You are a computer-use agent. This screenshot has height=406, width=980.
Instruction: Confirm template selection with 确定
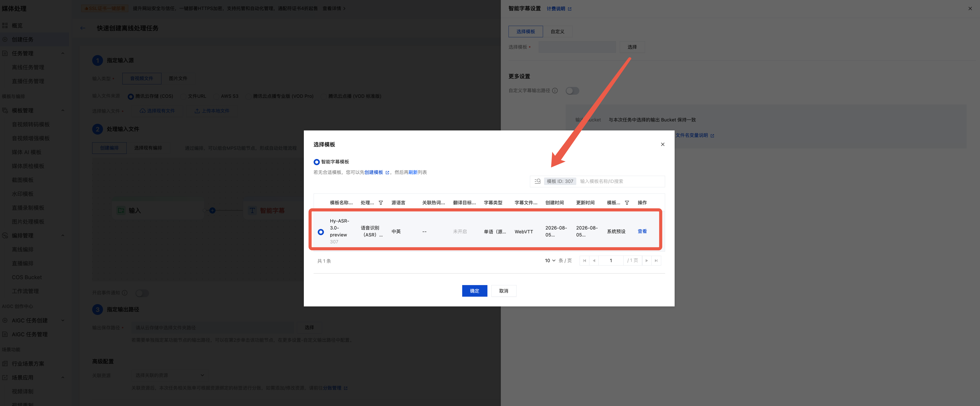click(474, 291)
